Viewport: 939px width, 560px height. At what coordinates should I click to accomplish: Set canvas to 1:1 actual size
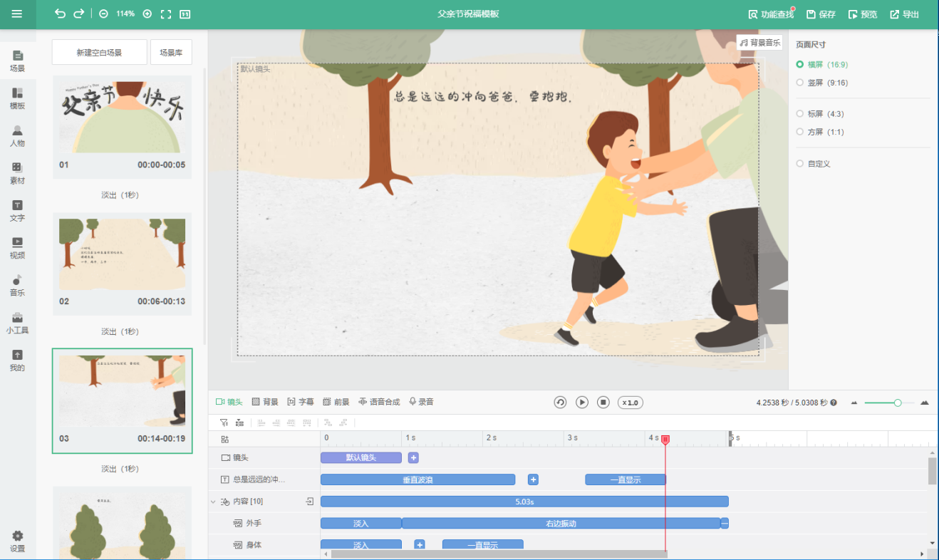point(185,14)
